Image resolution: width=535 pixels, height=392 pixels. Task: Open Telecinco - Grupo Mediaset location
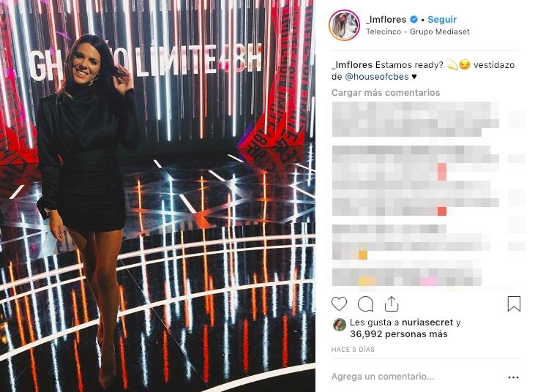pyautogui.click(x=418, y=31)
